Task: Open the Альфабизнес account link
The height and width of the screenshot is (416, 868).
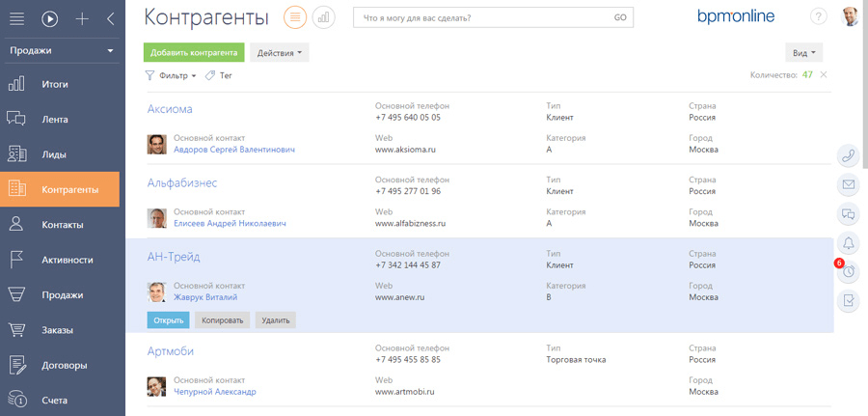Action: tap(182, 182)
